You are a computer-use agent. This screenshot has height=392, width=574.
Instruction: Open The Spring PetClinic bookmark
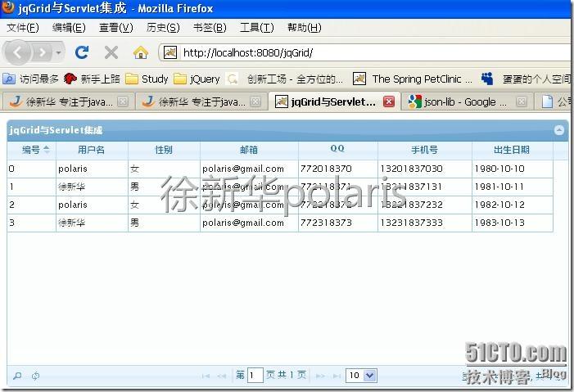tap(413, 79)
